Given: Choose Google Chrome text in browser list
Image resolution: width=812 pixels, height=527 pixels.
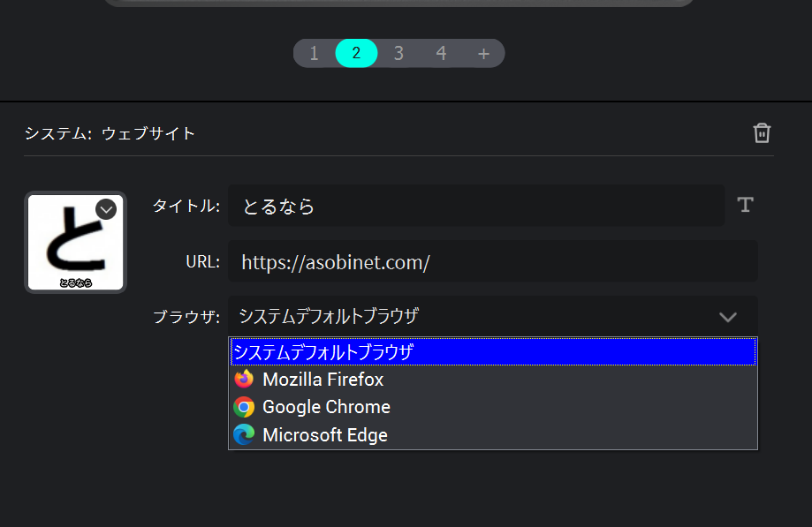Looking at the screenshot, I should pyautogui.click(x=326, y=407).
